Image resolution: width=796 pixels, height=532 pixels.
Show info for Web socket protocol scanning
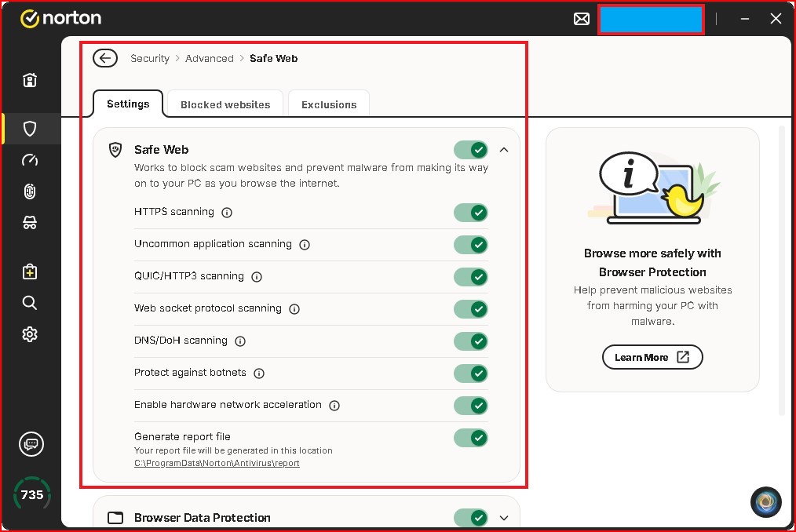click(294, 309)
